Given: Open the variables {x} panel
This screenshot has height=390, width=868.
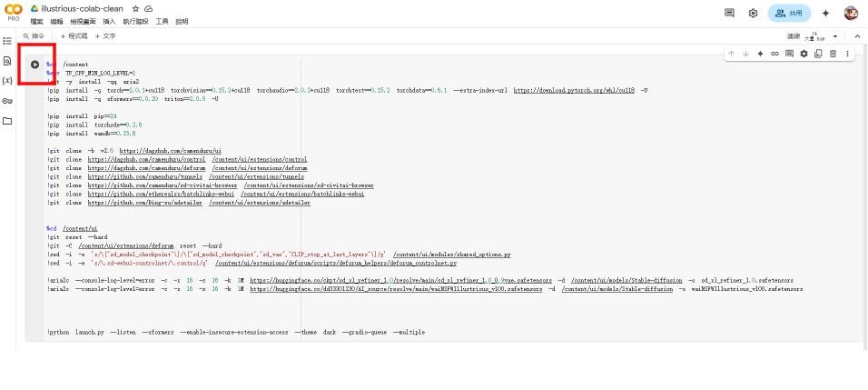Looking at the screenshot, I should [8, 80].
